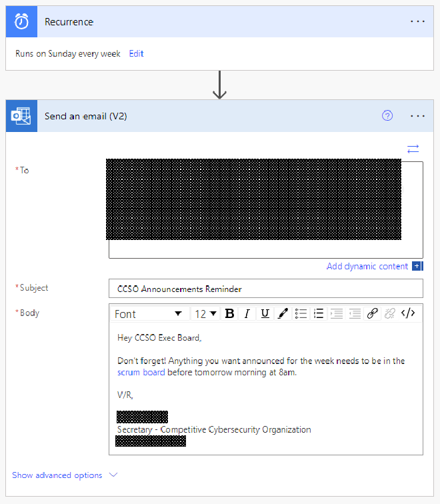Toggle underline formatting

[x=265, y=314]
